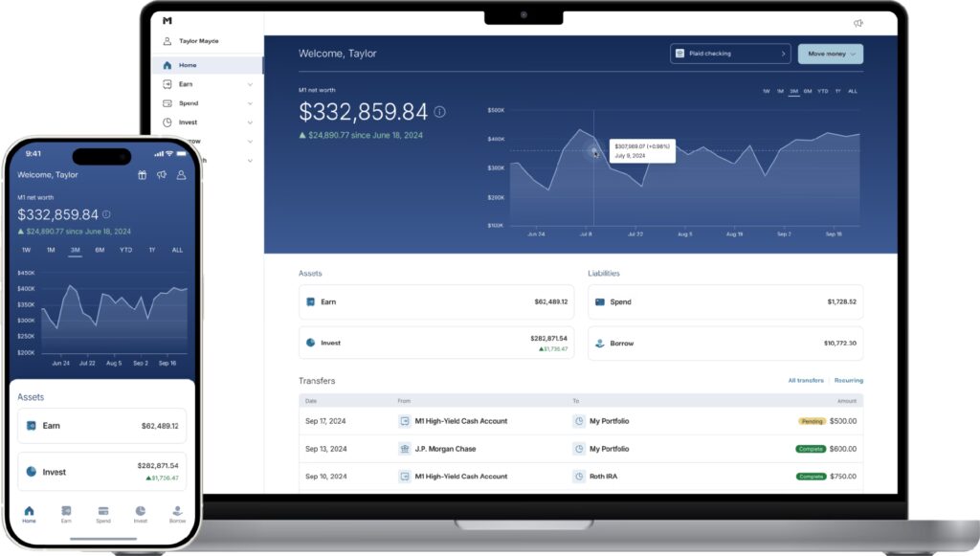Screen dimensions: 980x556
Task: Expand the Earn section in the laptop sidebar
Action: pos(250,84)
